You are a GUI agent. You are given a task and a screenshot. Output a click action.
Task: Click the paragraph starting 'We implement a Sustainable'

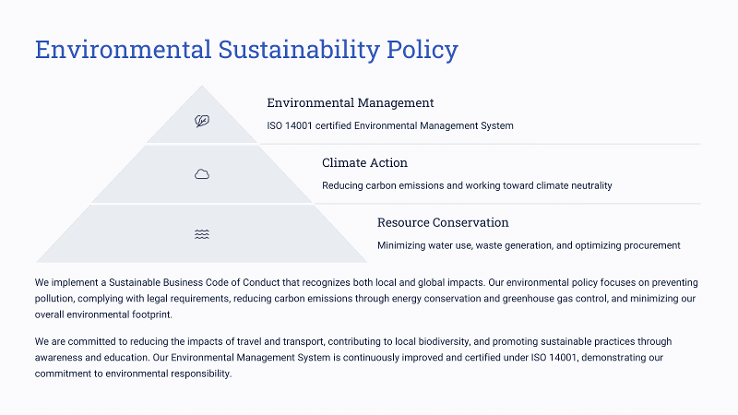point(366,298)
